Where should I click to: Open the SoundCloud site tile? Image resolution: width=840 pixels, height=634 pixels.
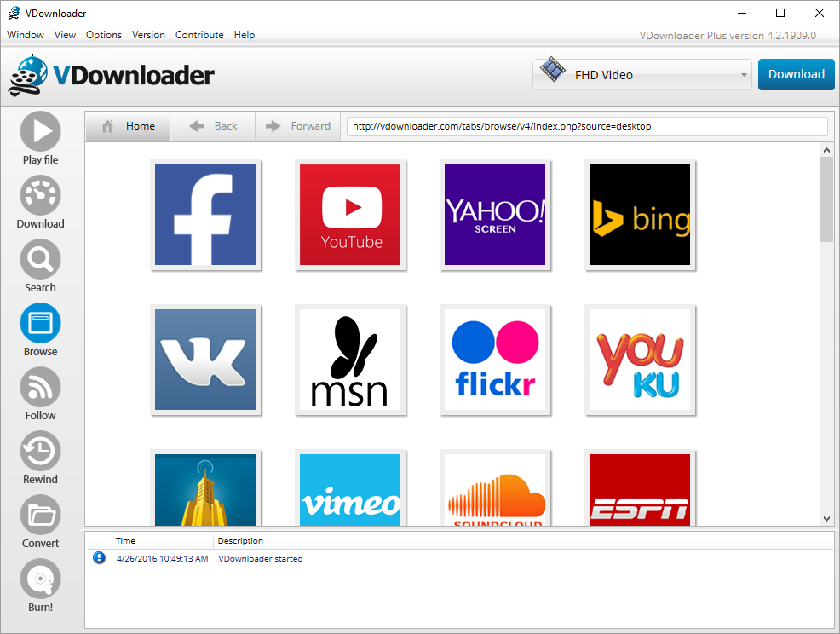click(495, 488)
